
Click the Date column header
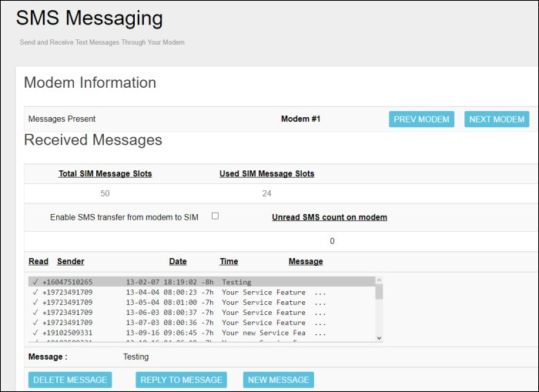(178, 262)
